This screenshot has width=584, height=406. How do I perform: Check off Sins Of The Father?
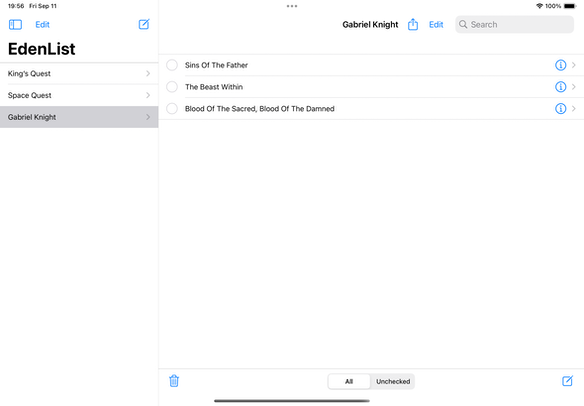tap(172, 65)
